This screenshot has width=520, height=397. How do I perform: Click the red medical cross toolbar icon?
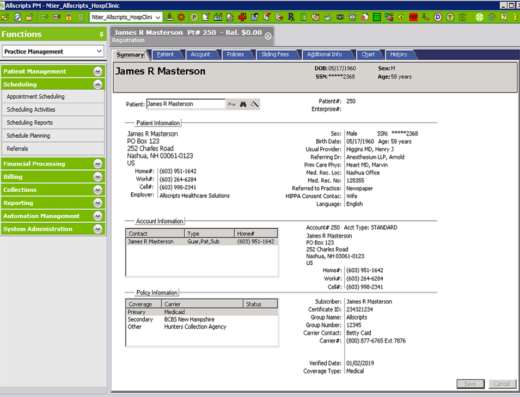pos(242,17)
